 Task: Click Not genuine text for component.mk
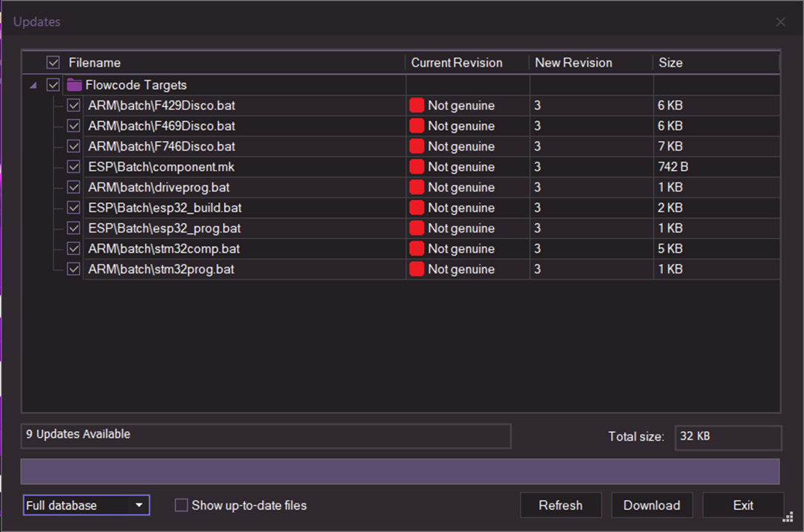click(x=461, y=167)
